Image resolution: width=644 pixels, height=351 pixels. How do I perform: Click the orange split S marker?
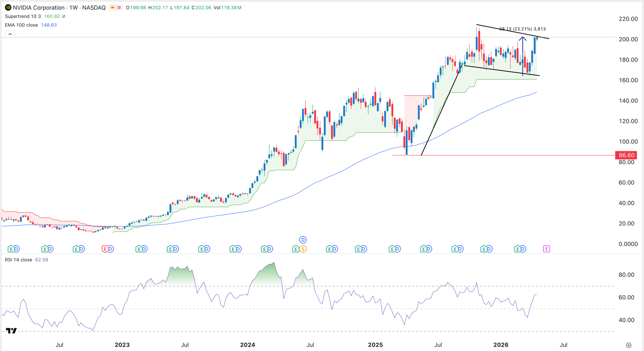tap(303, 249)
